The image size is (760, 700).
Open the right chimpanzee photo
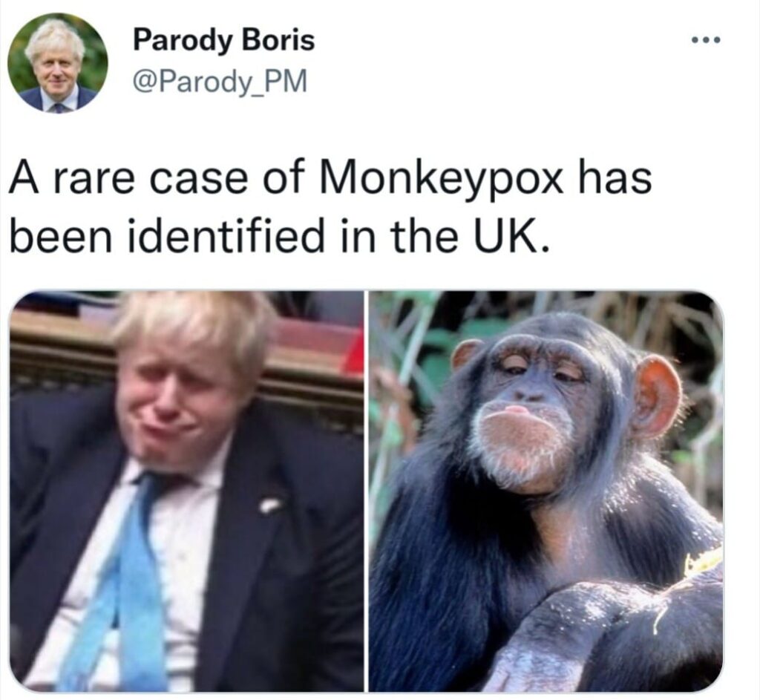pos(546,491)
